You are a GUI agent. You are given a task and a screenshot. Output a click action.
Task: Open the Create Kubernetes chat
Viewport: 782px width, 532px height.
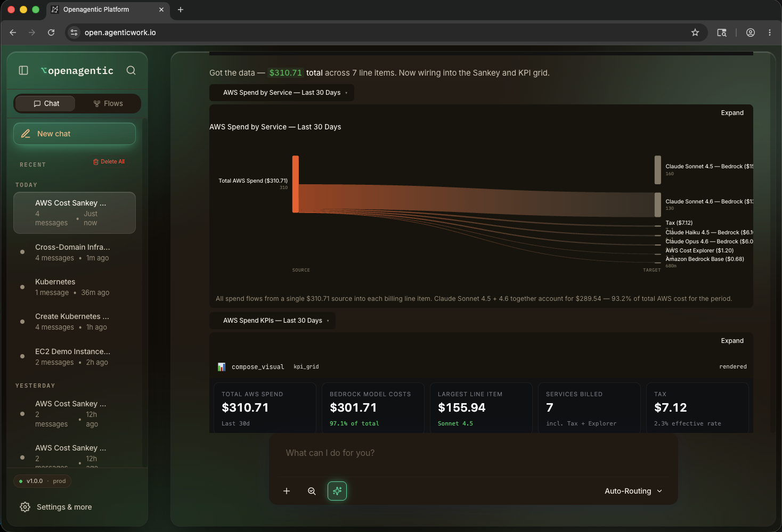[75, 322]
